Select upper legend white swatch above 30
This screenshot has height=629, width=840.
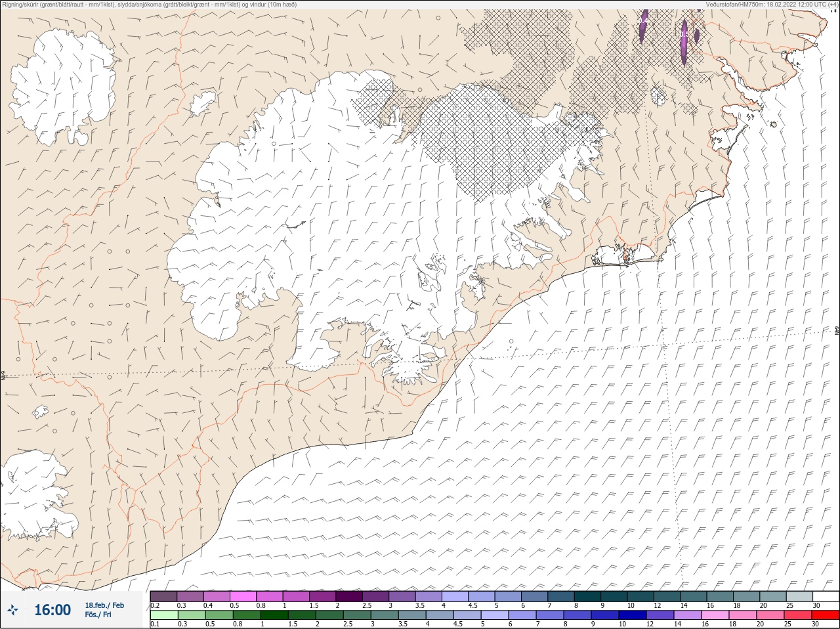(826, 596)
